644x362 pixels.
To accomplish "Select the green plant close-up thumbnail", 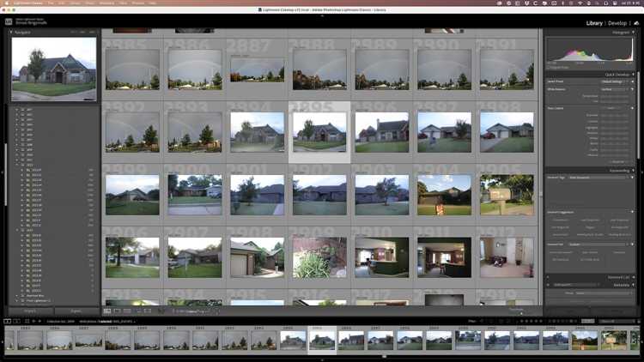I will point(319,257).
